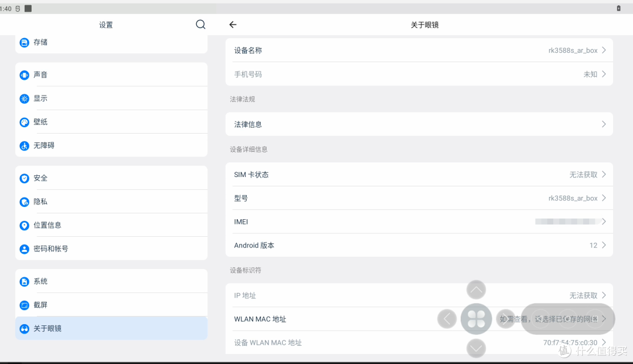Screen dimensions: 633x364
Task: Open phone number (手机号码) chevron
Action: point(604,74)
